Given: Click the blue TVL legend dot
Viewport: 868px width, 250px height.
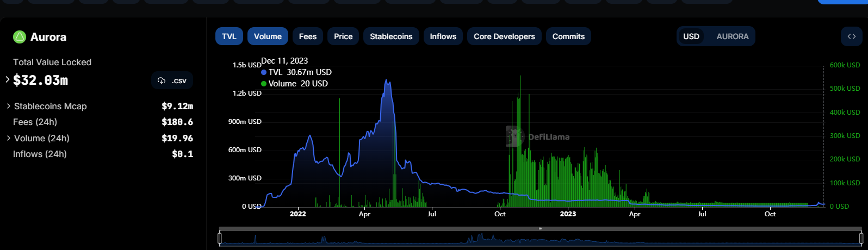Looking at the screenshot, I should click(x=264, y=72).
